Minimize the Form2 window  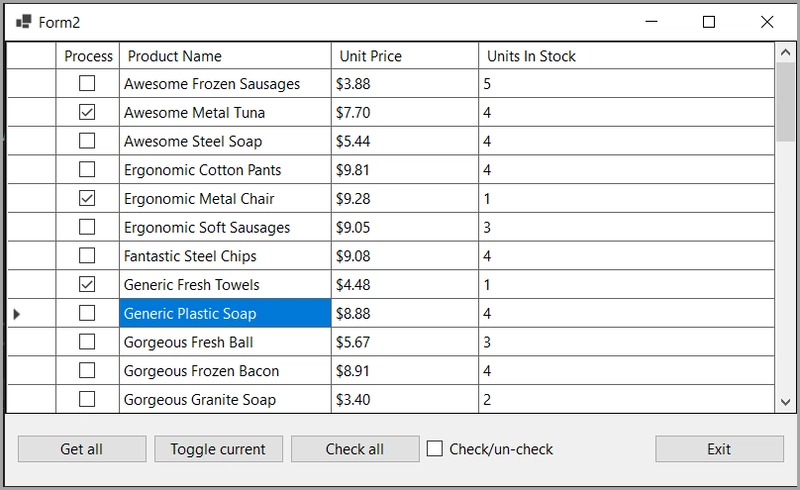(652, 22)
